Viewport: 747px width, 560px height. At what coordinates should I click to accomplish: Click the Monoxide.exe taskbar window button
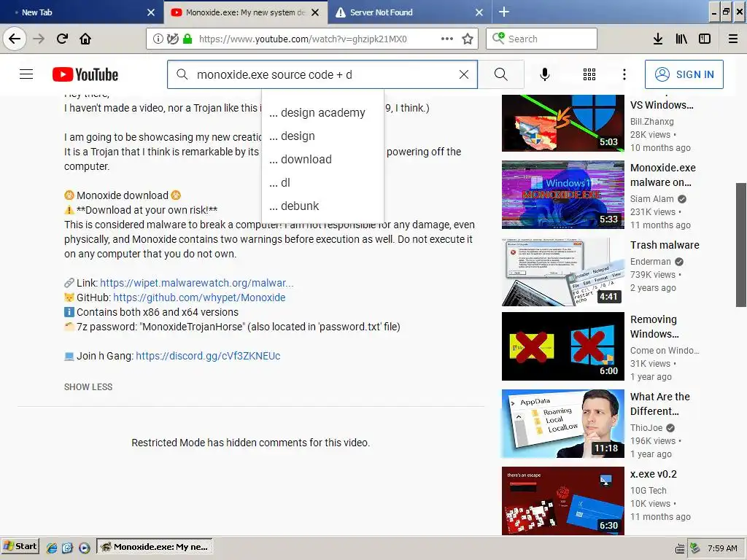point(155,547)
